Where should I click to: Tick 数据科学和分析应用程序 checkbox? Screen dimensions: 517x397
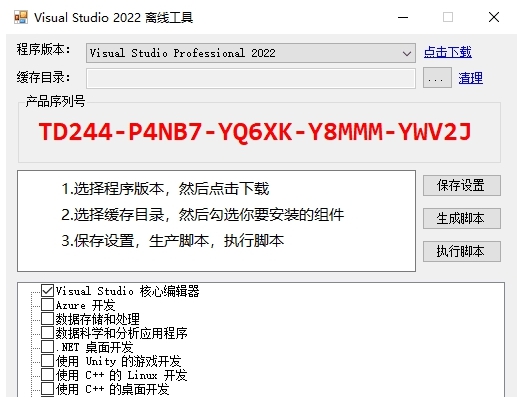(x=47, y=333)
